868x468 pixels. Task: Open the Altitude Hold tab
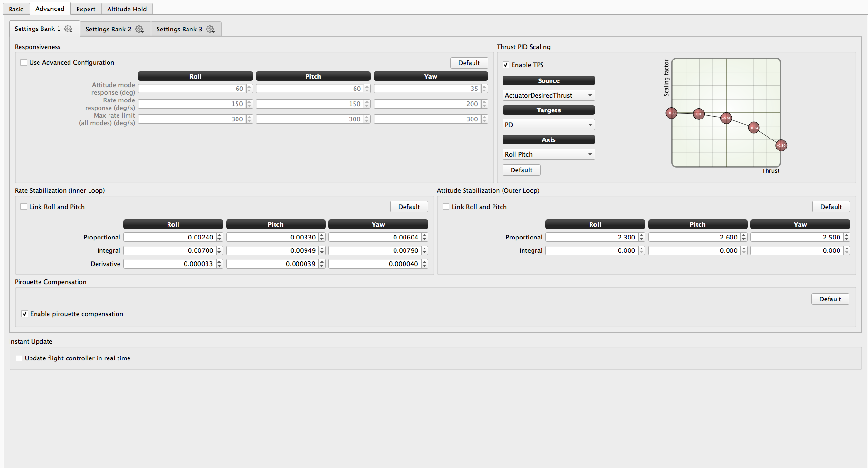click(127, 9)
